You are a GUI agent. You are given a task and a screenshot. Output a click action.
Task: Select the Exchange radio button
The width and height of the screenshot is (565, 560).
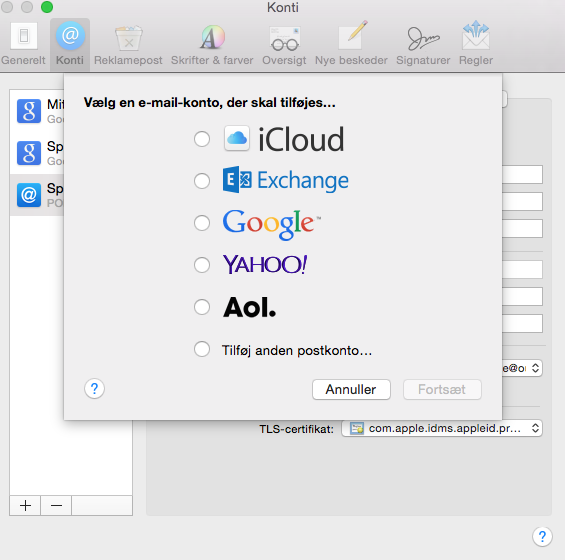tap(202, 181)
